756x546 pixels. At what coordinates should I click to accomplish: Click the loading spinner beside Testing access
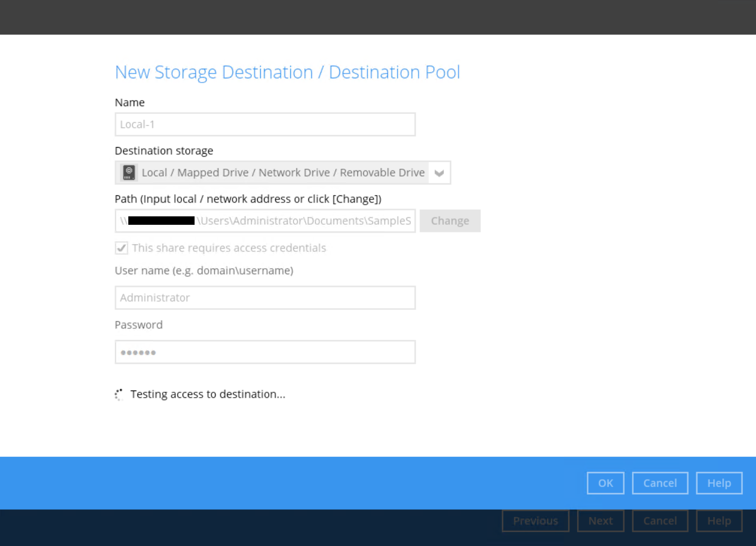pyautogui.click(x=119, y=395)
